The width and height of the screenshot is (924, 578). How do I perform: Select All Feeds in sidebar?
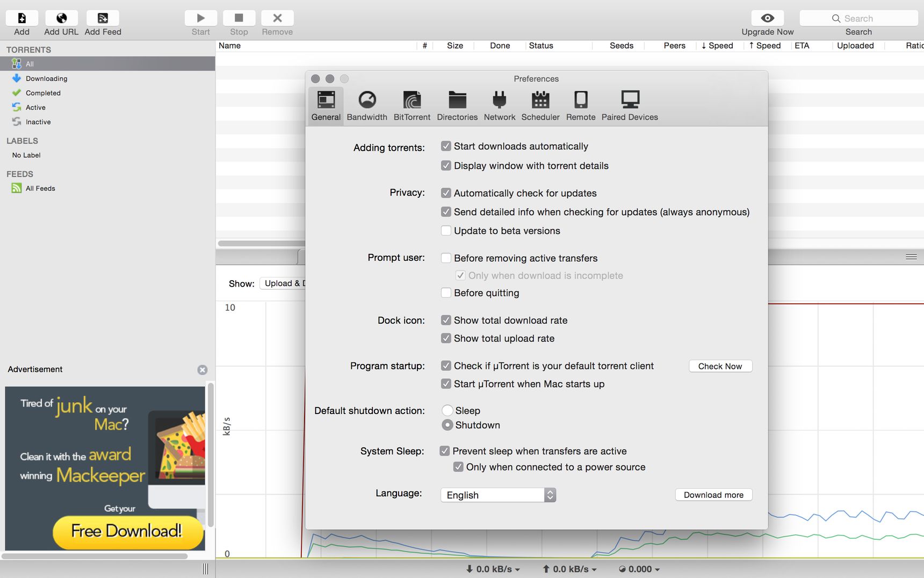coord(107,188)
